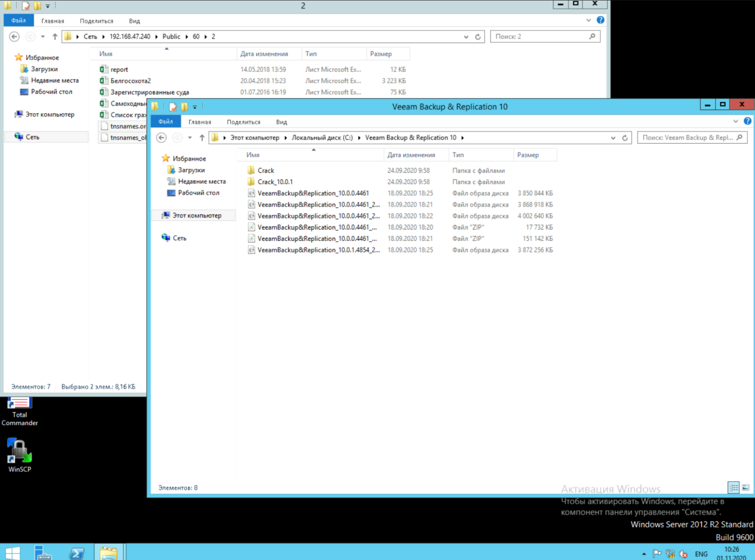Screen dimensions: 755x560
Task: Select Этот компьютер in Veeam window sidebar
Action: point(197,216)
